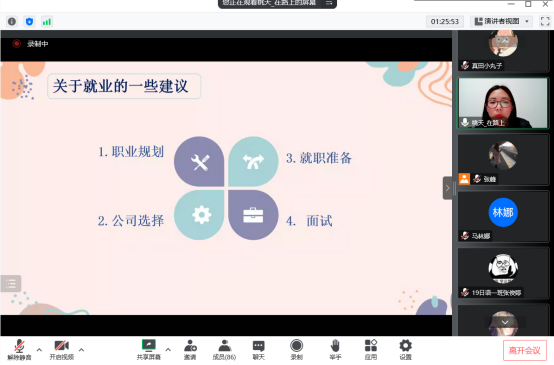Toggle the Record (录制) button
Screen dimensions: 554x365
click(x=296, y=349)
